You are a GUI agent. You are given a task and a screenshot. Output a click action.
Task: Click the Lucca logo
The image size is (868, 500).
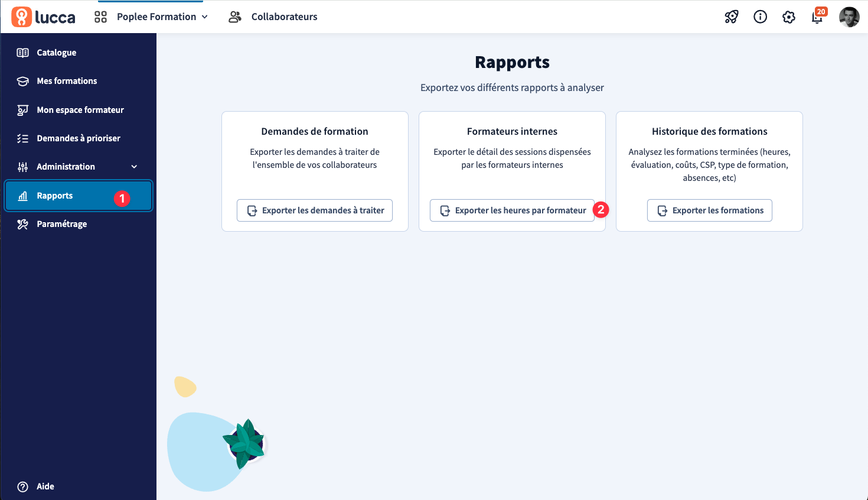[x=44, y=17]
